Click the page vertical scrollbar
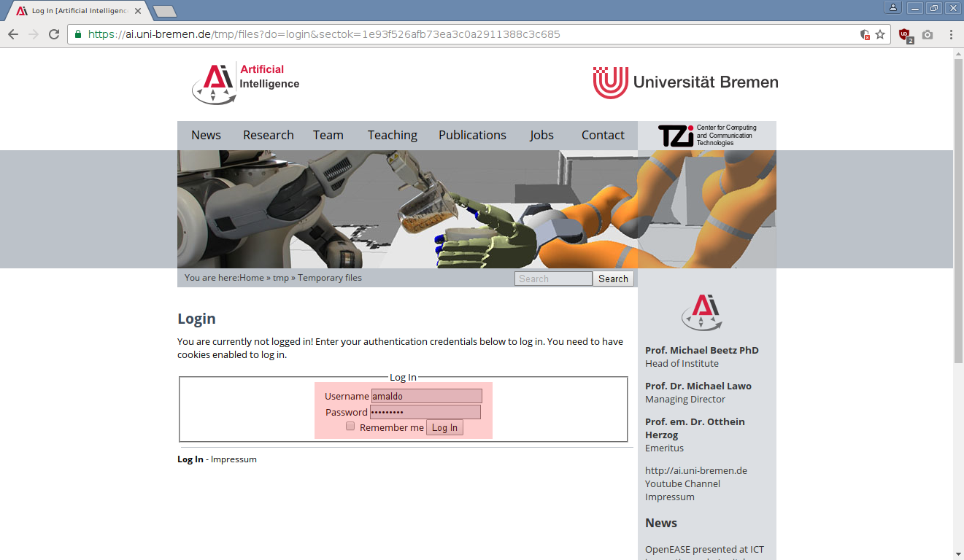The image size is (964, 560). [x=958, y=219]
